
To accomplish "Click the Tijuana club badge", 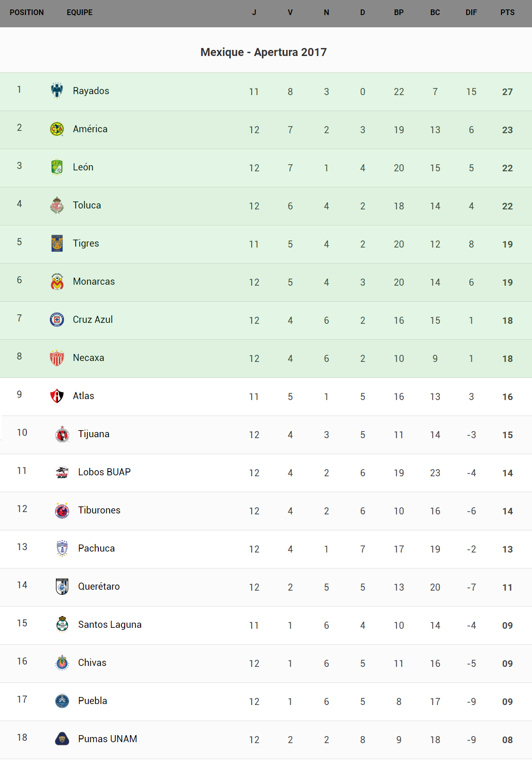I will click(62, 434).
